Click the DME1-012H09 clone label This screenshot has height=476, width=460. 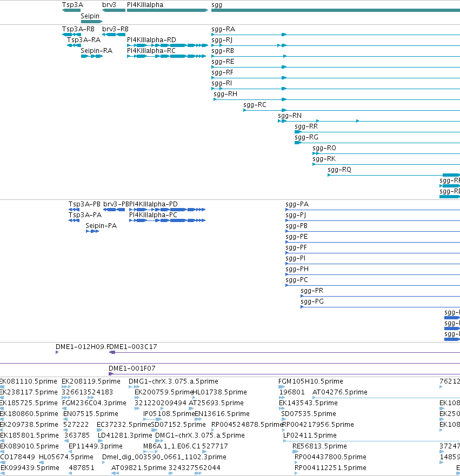(x=82, y=347)
